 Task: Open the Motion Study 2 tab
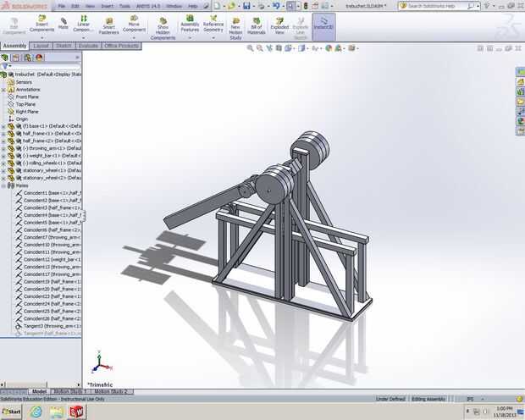[x=111, y=391]
